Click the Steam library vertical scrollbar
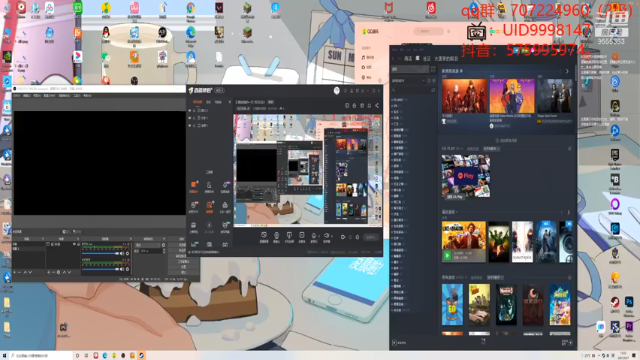640x360 pixels. (576, 73)
